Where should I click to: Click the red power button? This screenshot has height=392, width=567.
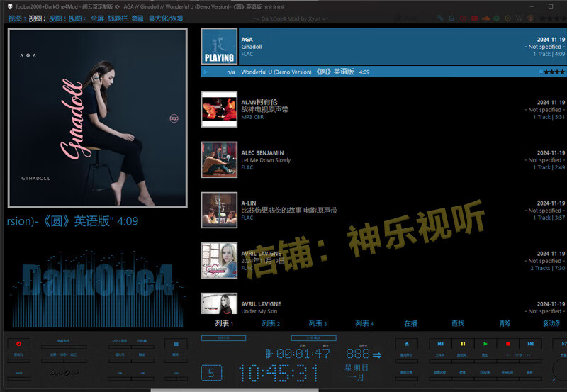click(x=18, y=344)
